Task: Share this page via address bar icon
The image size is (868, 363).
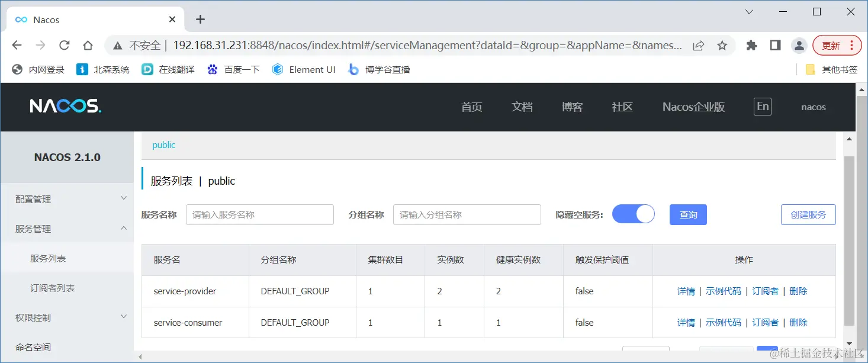Action: [x=699, y=46]
